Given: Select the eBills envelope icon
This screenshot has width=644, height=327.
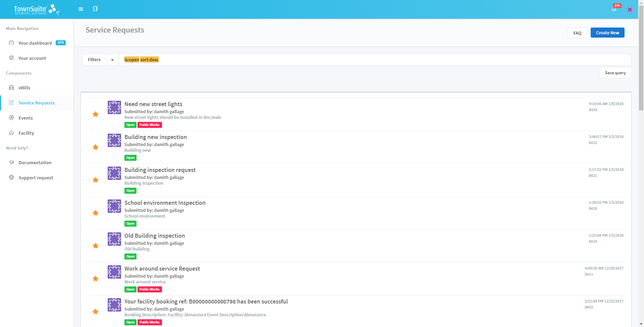Looking at the screenshot, I should (x=11, y=87).
